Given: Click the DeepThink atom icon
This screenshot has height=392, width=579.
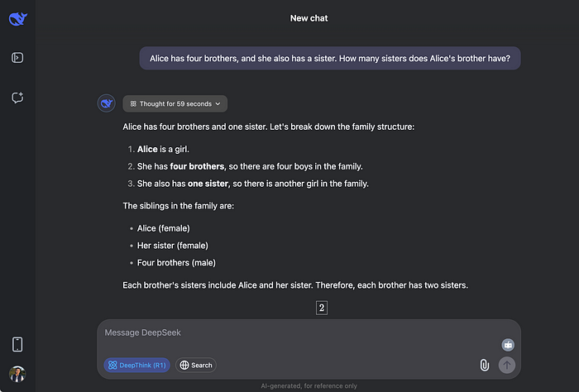Looking at the screenshot, I should point(112,365).
